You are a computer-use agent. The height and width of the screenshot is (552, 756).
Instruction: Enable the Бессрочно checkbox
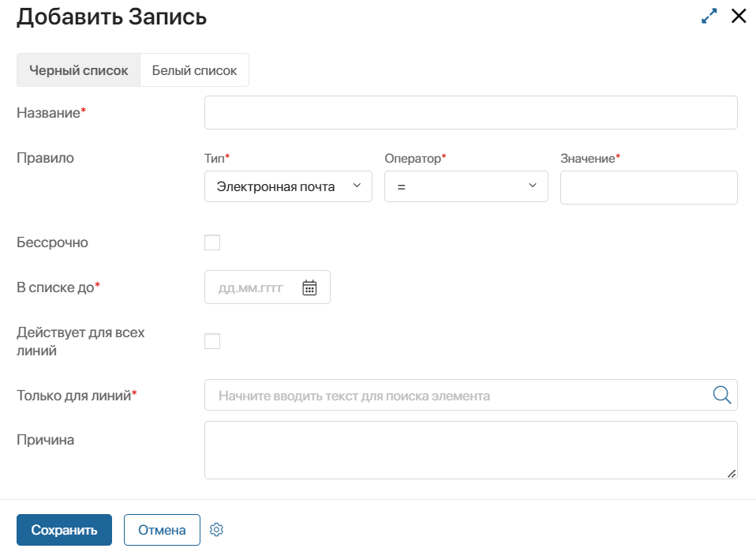pos(212,242)
